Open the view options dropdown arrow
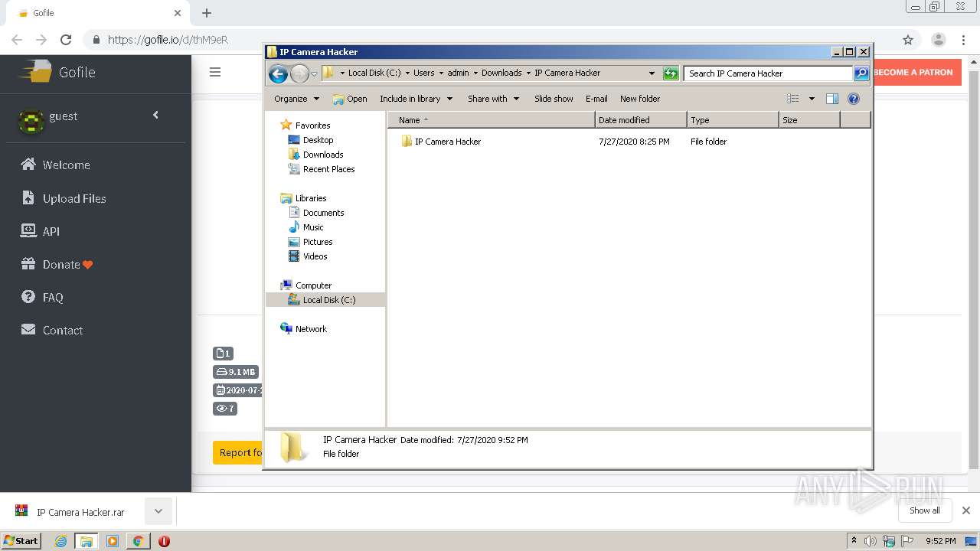 812,99
